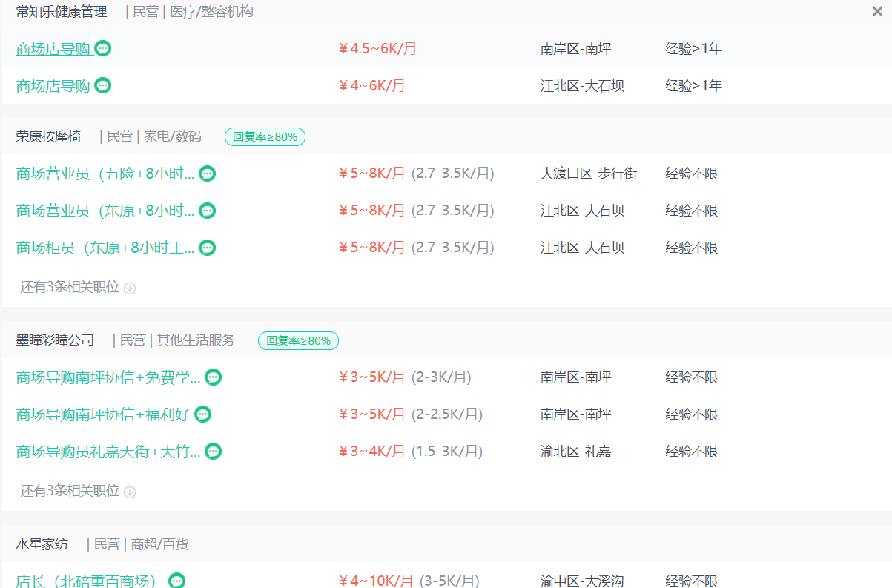This screenshot has height=588, width=892.
Task: Open chat for 商场导购员礼嘉天街 listing
Action: coord(214,452)
